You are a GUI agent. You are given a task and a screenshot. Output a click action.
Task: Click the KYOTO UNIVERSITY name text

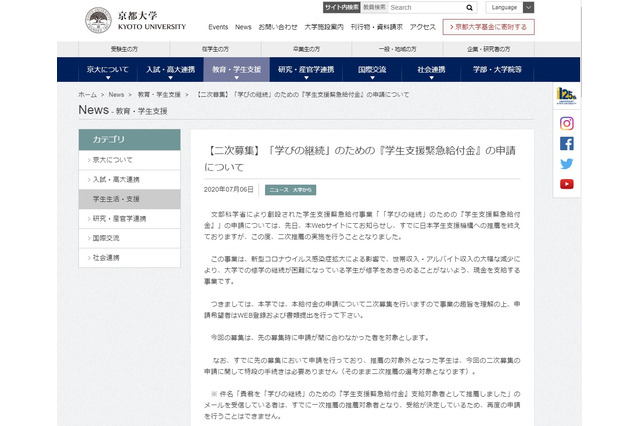(x=152, y=27)
